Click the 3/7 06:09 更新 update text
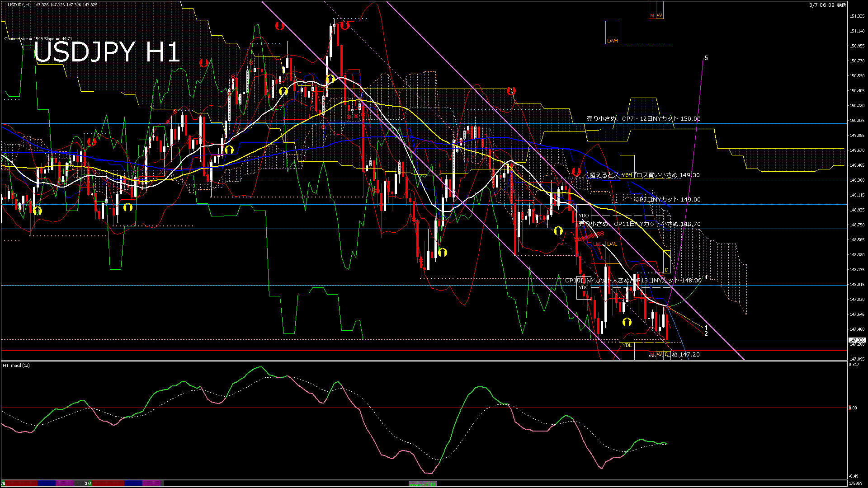The image size is (868, 488). pyautogui.click(x=828, y=5)
